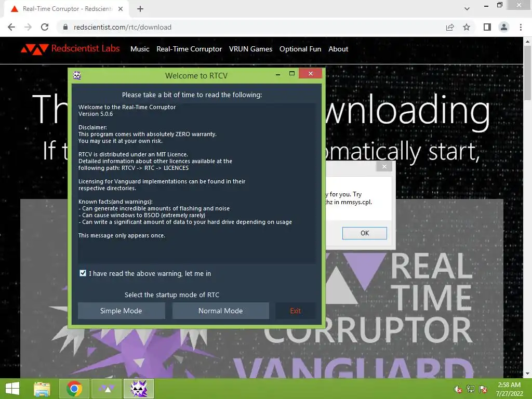Select RTCV monster icon in taskbar
This screenshot has width=532, height=399.
pos(139,389)
